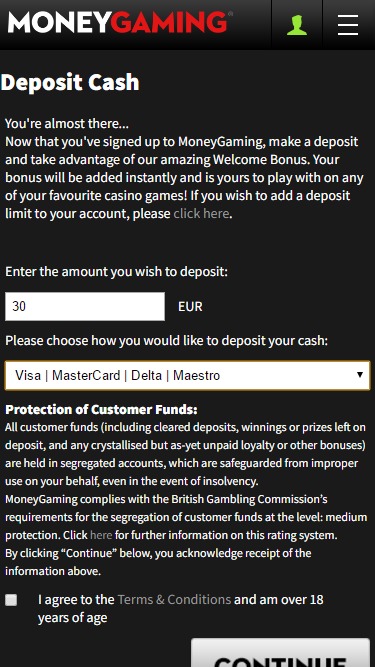Image resolution: width=375 pixels, height=667 pixels.
Task: Click the Deposit Cash heading
Action: coord(70,83)
